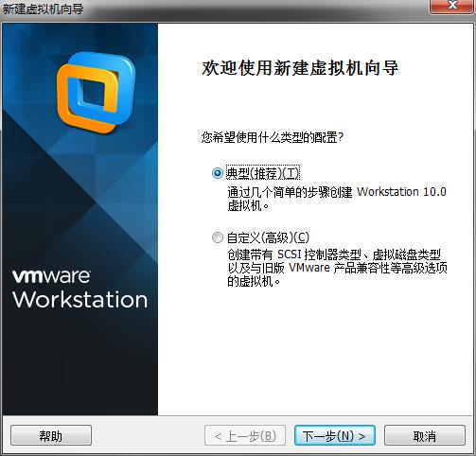Click the SCSI 控制器类型 custom description text
Image resolution: width=476 pixels, height=456 pixels.
[337, 268]
